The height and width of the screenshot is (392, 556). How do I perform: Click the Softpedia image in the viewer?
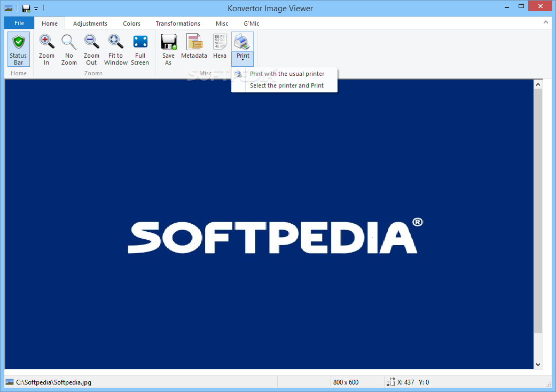point(269,224)
